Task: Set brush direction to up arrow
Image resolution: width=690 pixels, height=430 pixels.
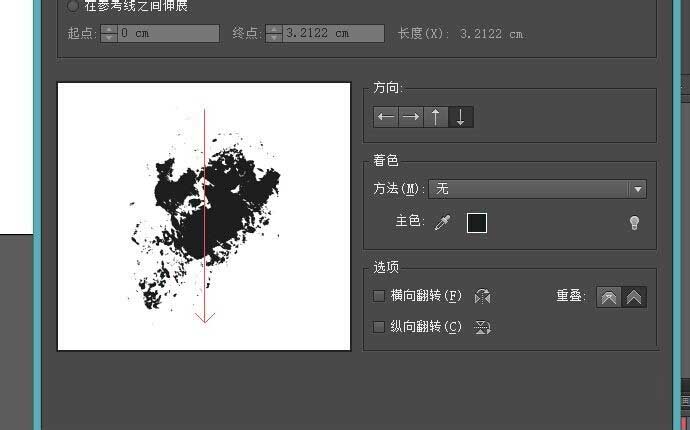Action: (436, 117)
